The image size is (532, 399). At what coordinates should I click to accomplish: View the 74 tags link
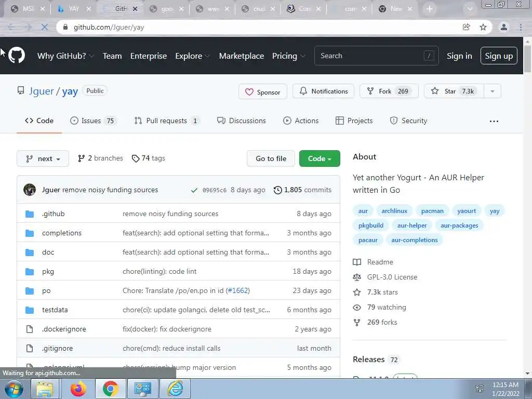coord(148,158)
